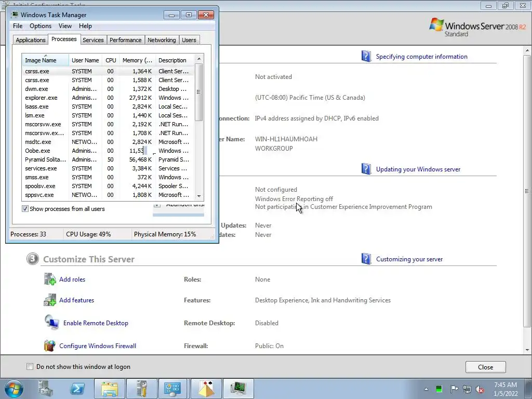Select the Processes tab

tap(64, 39)
